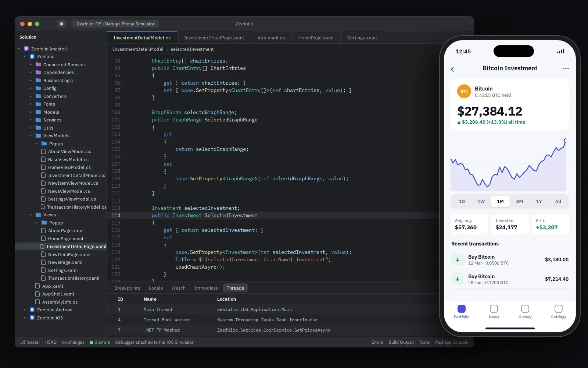
Task: Open Build Output in status bar
Action: tap(401, 342)
